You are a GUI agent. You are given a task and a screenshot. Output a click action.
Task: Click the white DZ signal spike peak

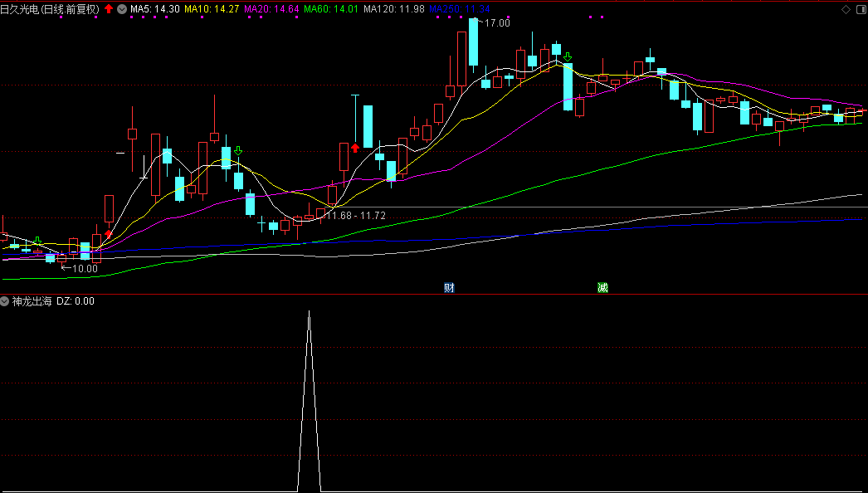(309, 313)
